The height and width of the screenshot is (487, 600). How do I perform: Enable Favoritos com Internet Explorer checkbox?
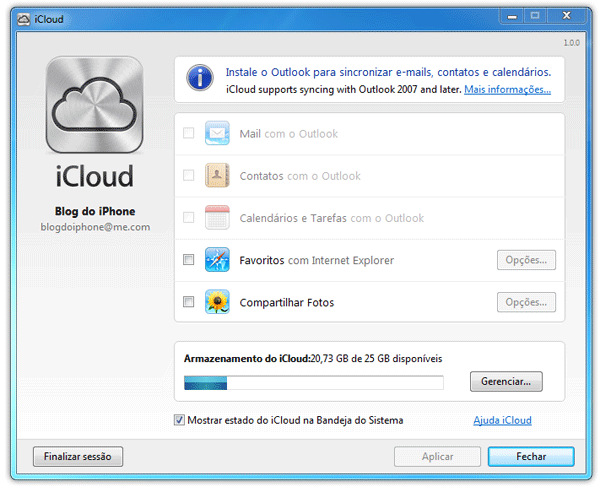click(188, 259)
